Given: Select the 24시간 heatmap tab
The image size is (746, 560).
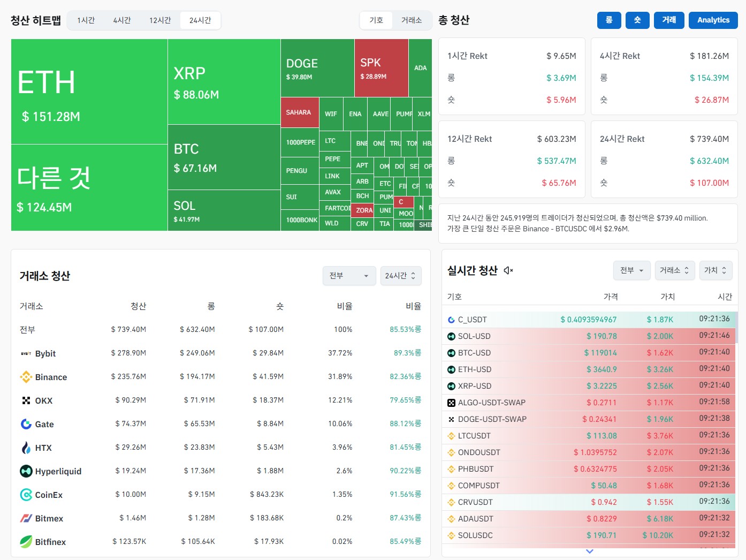Looking at the screenshot, I should [200, 20].
